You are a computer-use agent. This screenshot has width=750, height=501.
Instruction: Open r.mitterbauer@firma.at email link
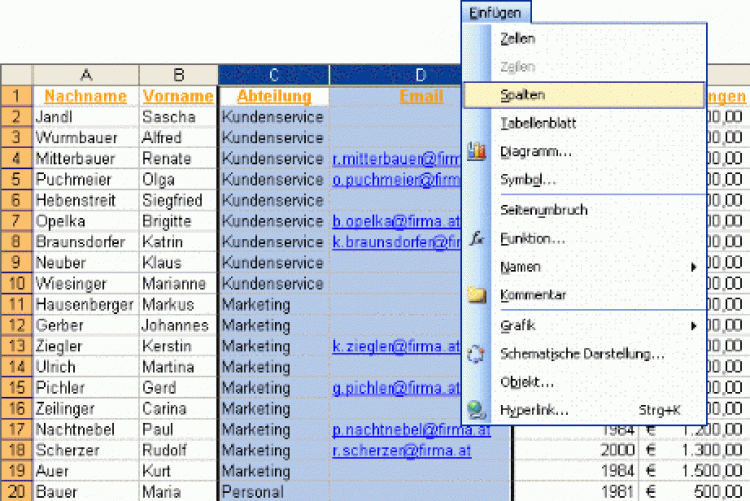coord(396,159)
